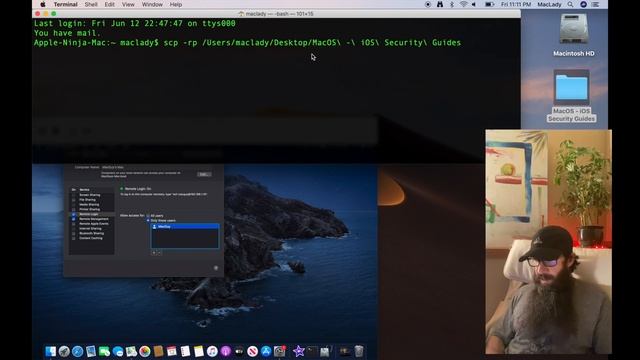Select the MacOS - iOS Security Guides folder
640x360 pixels.
571,87
